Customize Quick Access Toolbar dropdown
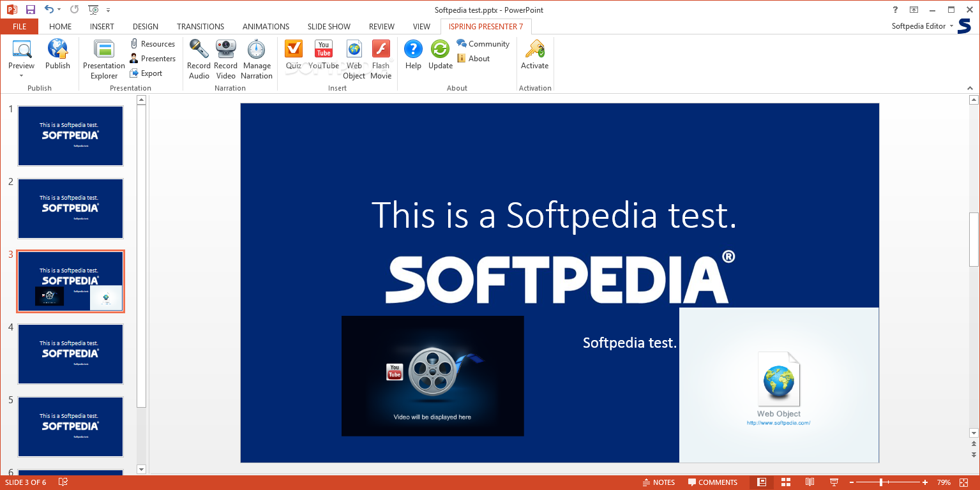 pyautogui.click(x=109, y=10)
